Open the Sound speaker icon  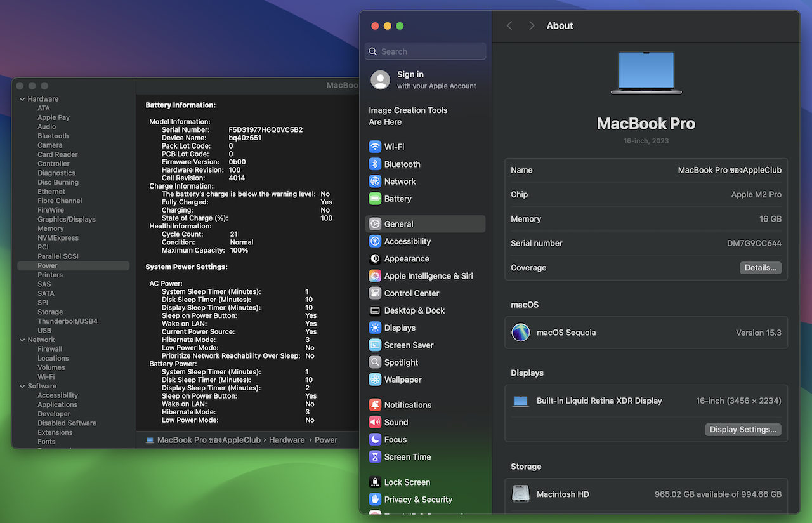pos(375,422)
